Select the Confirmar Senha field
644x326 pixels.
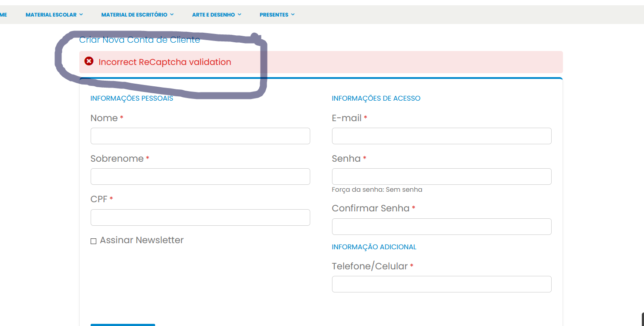pos(441,227)
